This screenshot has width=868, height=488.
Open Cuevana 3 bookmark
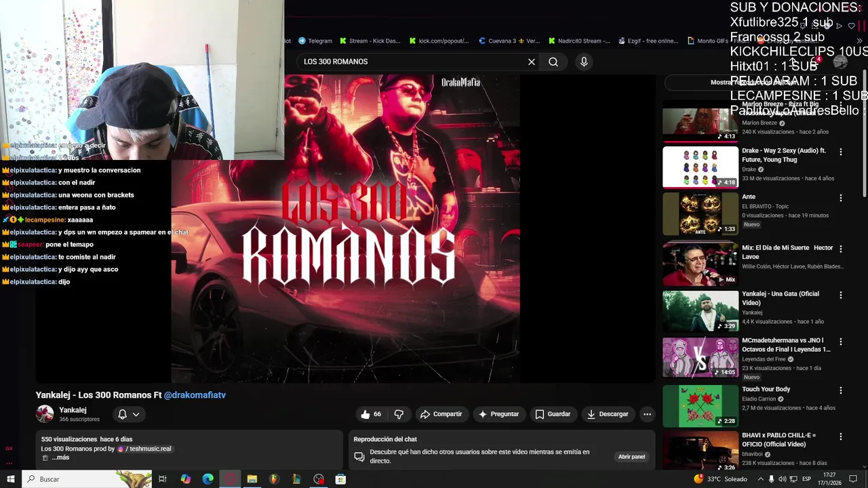[509, 41]
